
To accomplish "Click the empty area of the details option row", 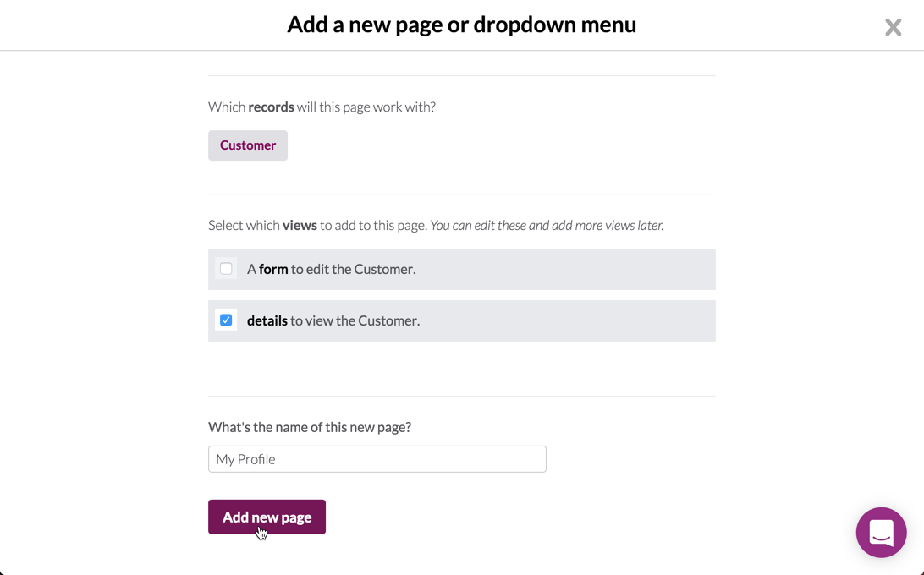I will click(566, 320).
